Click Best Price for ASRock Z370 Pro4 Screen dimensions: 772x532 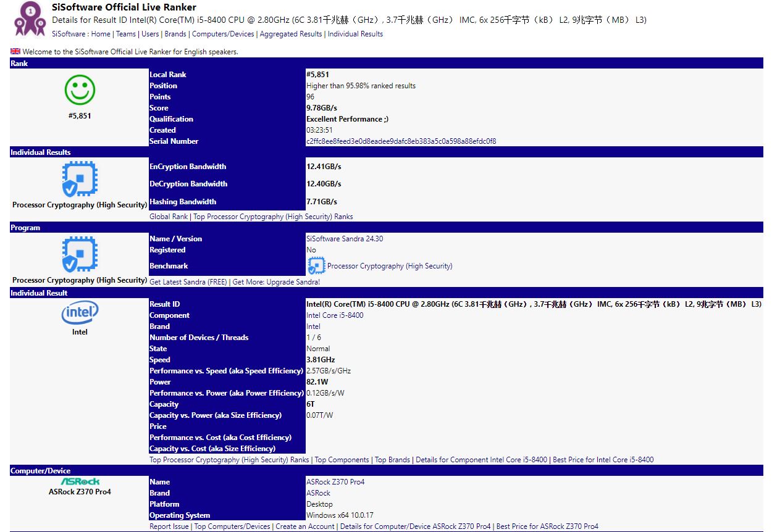(547, 526)
